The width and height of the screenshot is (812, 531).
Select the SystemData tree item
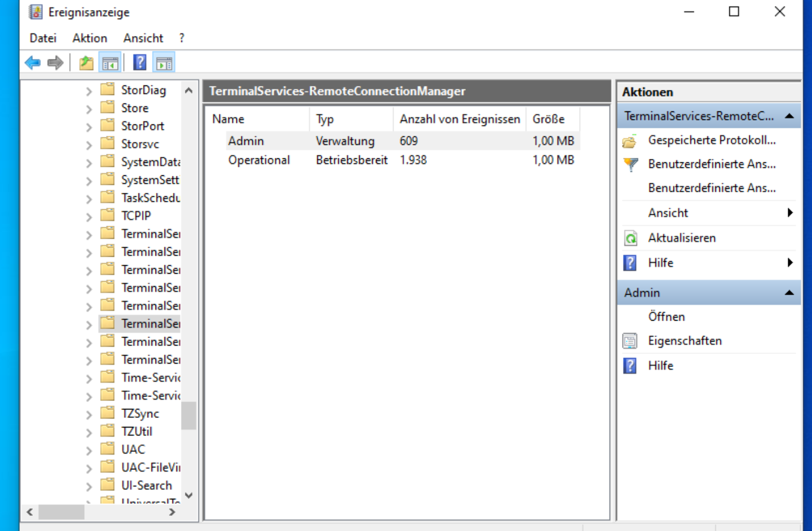pos(150,162)
